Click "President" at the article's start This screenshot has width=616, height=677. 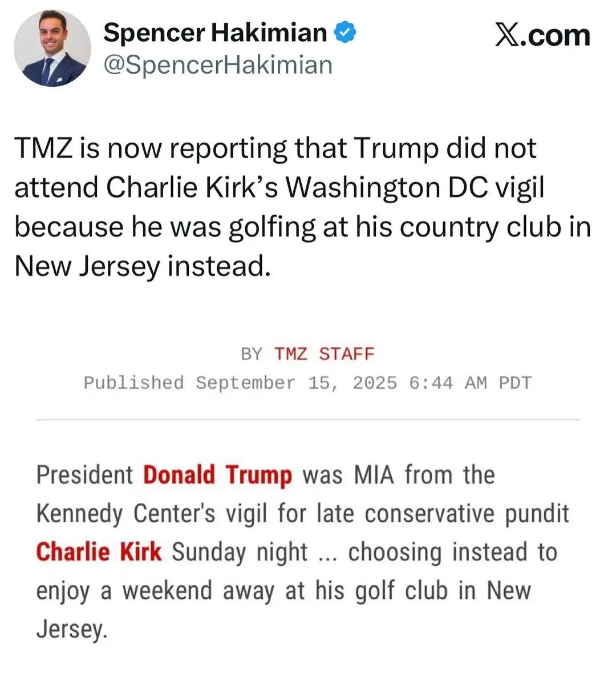[84, 475]
